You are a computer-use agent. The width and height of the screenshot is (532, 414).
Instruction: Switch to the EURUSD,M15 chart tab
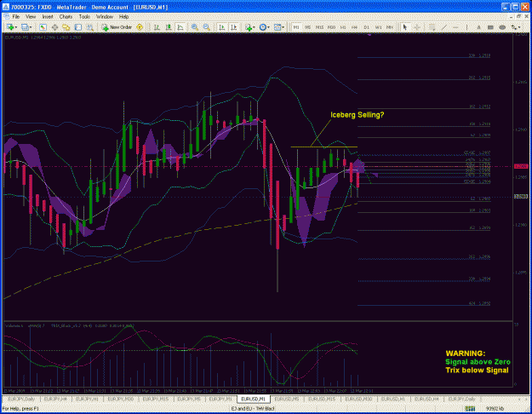coord(322,399)
